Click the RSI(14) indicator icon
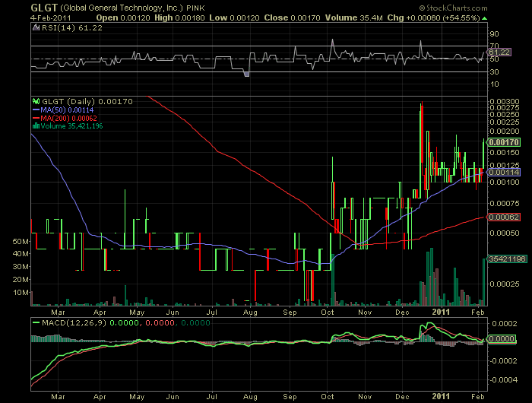The height and width of the screenshot is (403, 532). pyautogui.click(x=36, y=28)
